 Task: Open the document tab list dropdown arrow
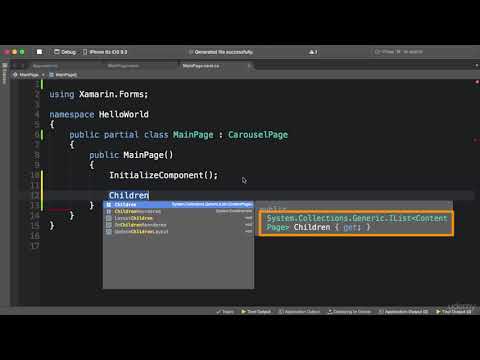click(x=476, y=66)
